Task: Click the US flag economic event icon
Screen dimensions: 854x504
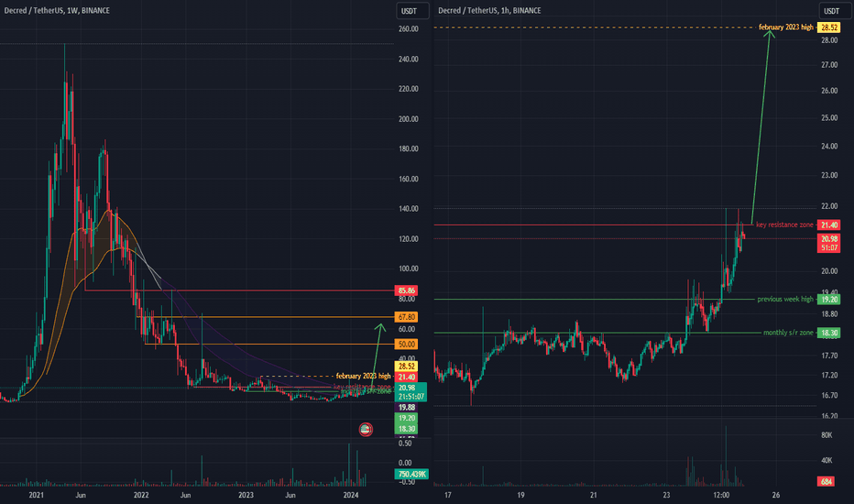Action: [366, 430]
